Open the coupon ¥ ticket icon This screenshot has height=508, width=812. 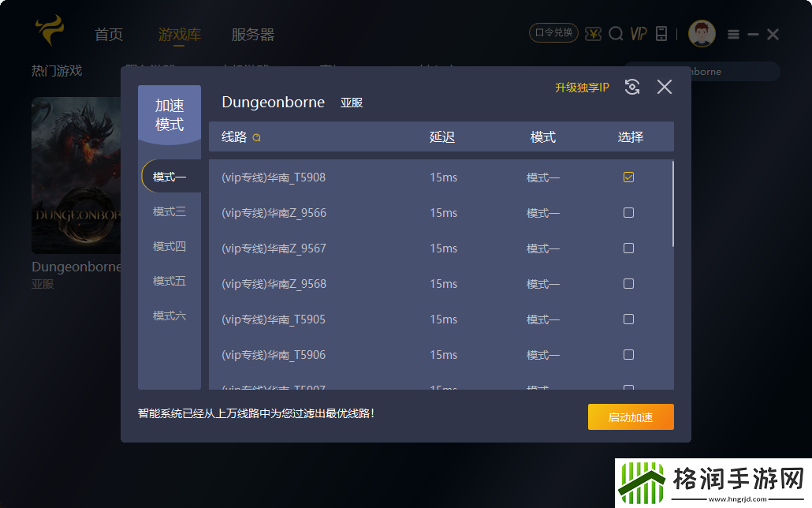pos(593,34)
